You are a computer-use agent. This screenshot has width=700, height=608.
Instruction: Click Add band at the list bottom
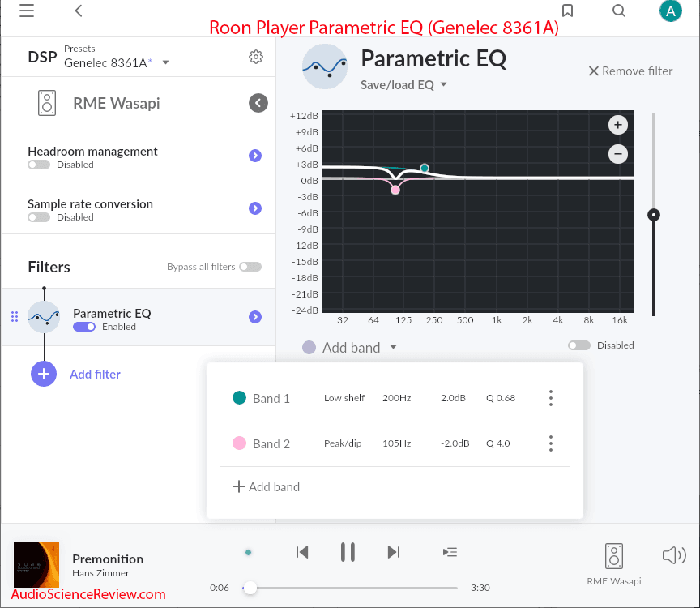266,486
